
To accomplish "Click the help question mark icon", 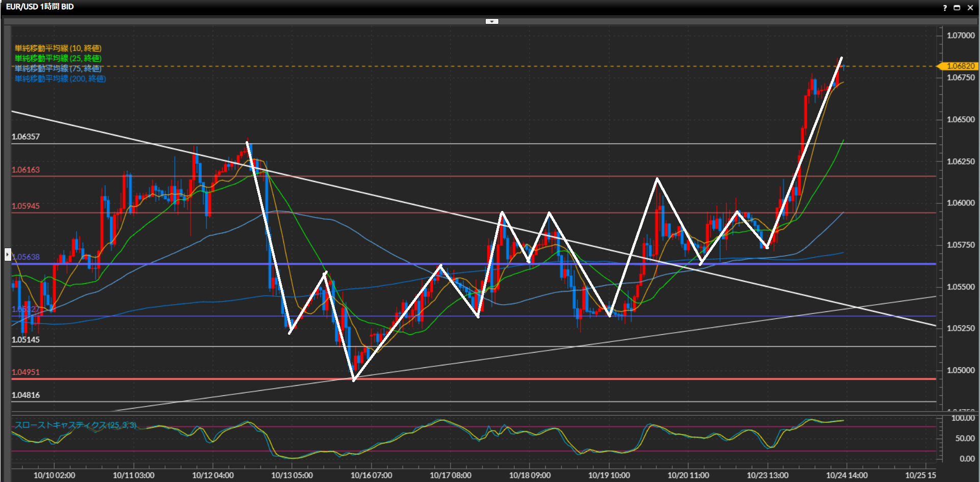I will click(944, 8).
